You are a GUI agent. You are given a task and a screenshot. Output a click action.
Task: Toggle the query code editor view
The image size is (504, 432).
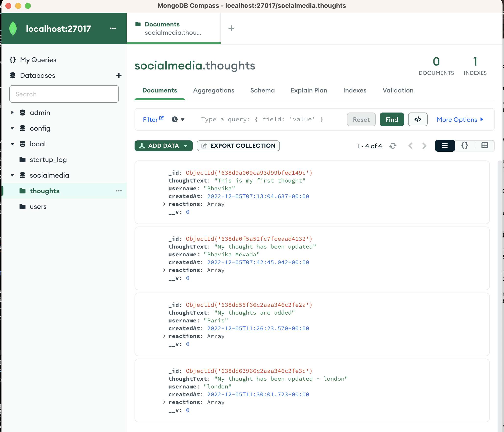click(418, 119)
